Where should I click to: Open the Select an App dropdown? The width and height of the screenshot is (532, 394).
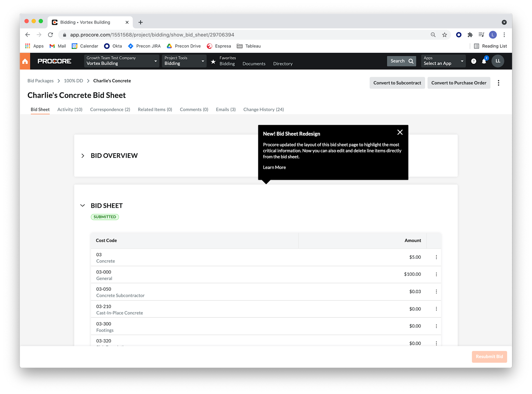click(x=443, y=61)
